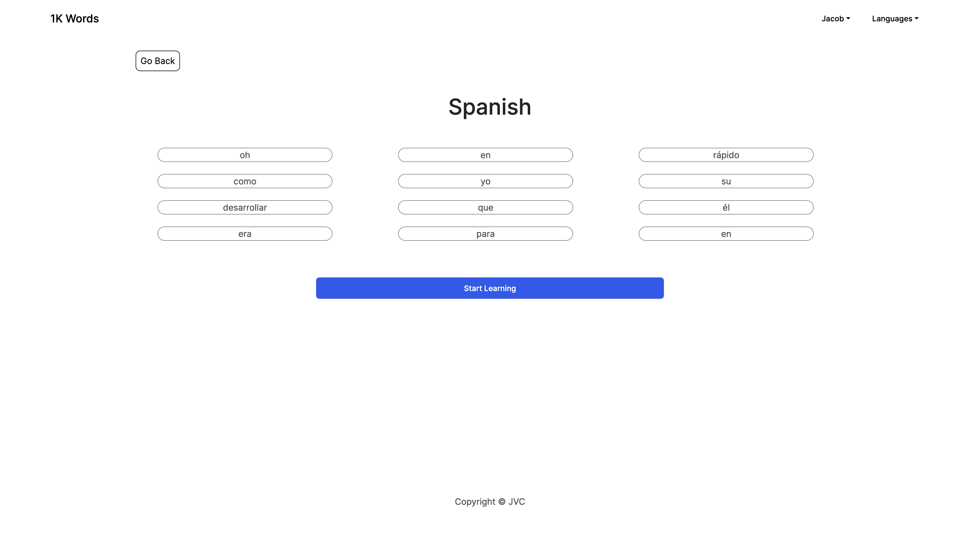Select the word 'yo'
Image resolution: width=980 pixels, height=551 pixels.
point(485,181)
